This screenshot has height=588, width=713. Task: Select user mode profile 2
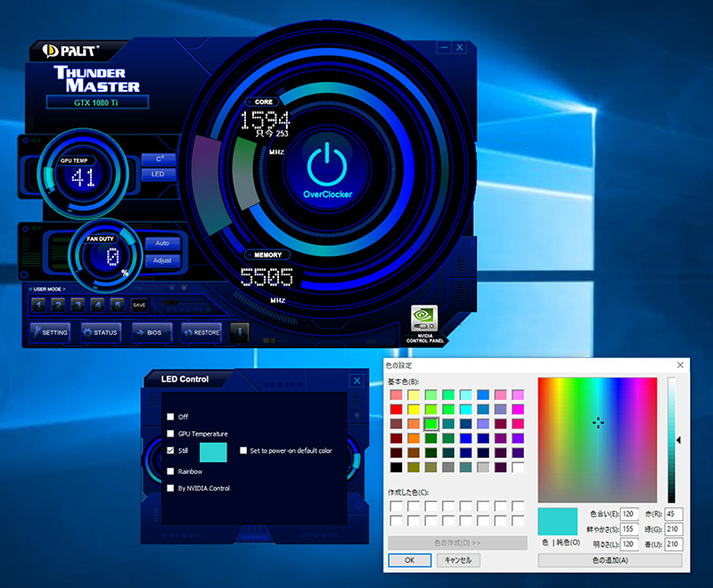(x=58, y=305)
